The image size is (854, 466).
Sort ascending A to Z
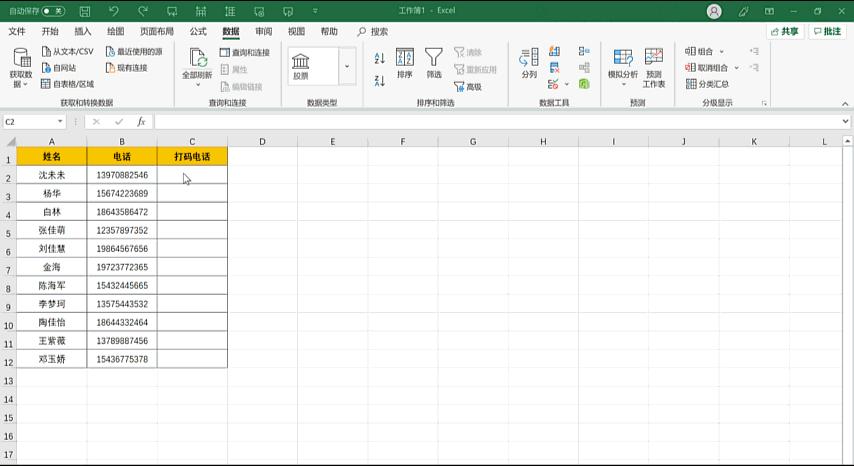coord(380,58)
